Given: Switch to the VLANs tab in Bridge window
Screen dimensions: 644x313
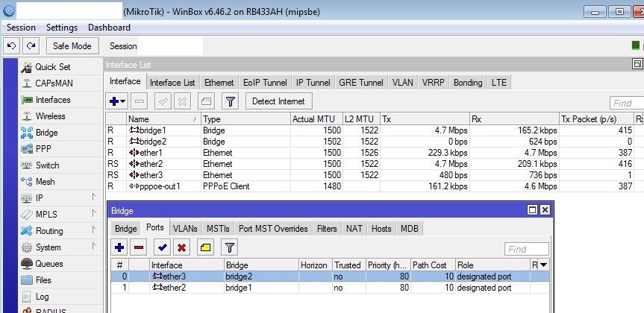Looking at the screenshot, I should click(x=185, y=229).
